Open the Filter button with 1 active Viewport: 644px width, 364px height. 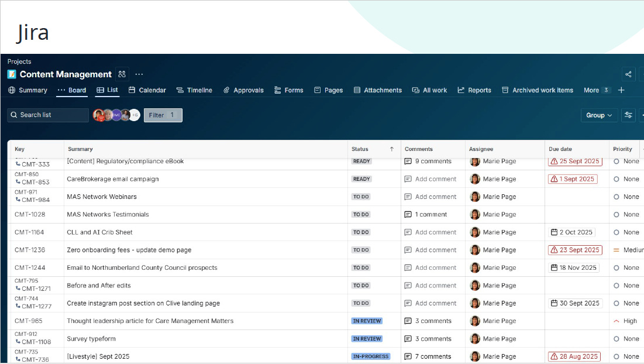click(x=163, y=115)
